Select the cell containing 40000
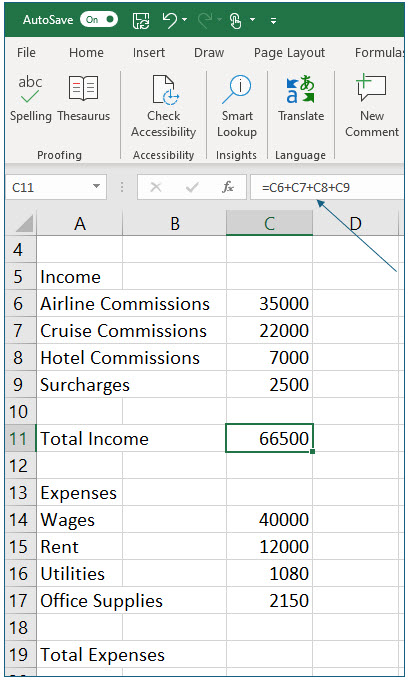 [269, 519]
